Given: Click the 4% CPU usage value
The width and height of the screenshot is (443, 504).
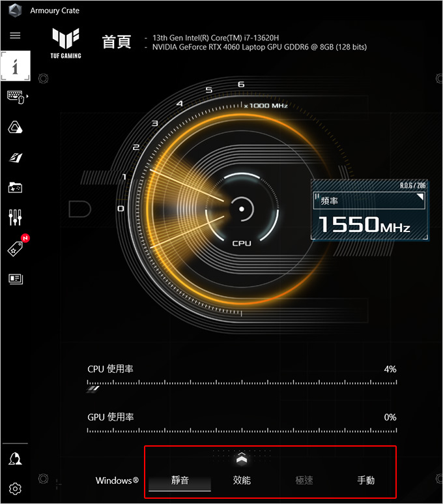Looking at the screenshot, I should 390,369.
